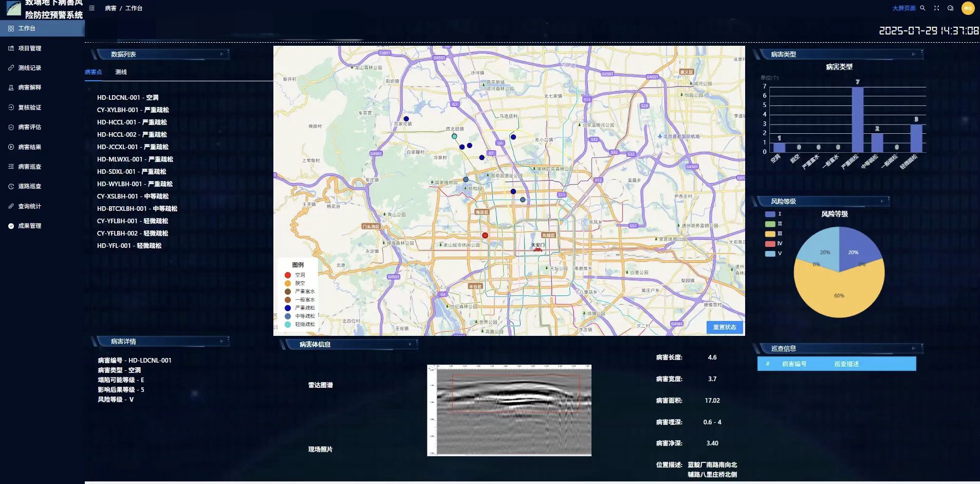Open 病害解释 from the sidebar flask icon
This screenshot has width=980, height=484.
[x=11, y=87]
